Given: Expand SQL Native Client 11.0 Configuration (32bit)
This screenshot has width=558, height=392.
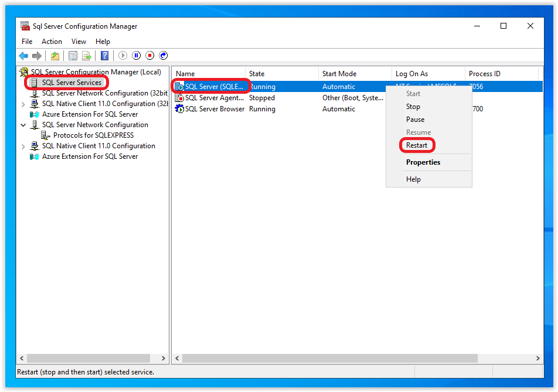Looking at the screenshot, I should pyautogui.click(x=23, y=104).
